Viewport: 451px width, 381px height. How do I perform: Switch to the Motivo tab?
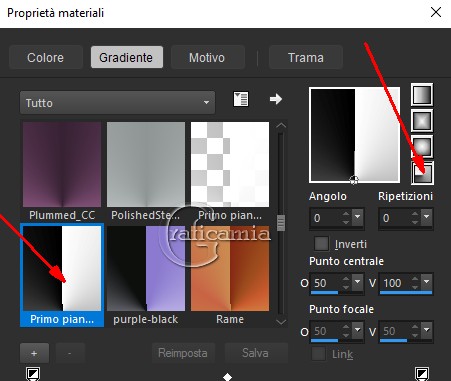click(207, 57)
